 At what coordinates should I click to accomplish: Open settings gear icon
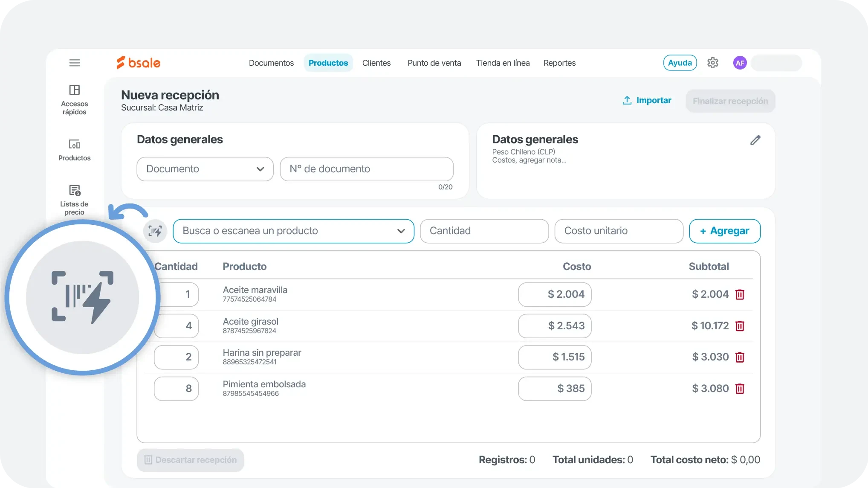tap(712, 63)
